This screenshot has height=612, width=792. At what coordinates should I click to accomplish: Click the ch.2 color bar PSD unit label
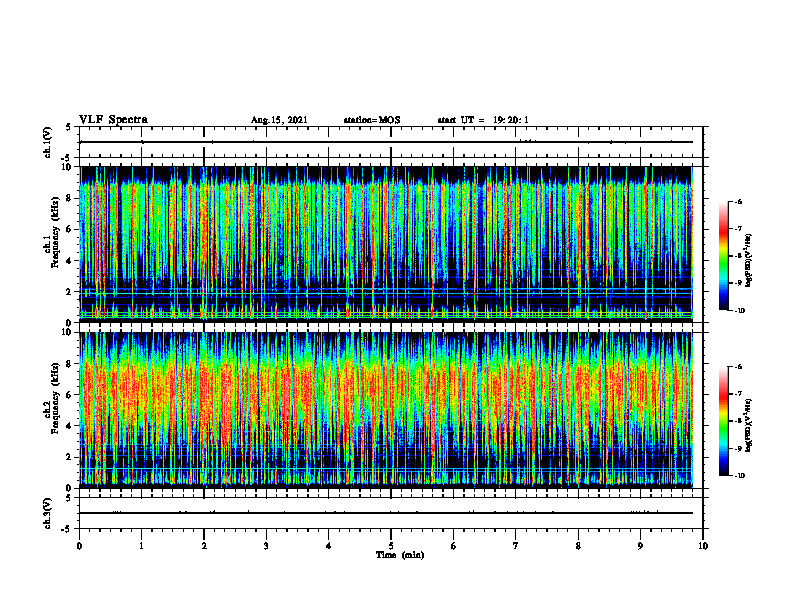pos(749,425)
